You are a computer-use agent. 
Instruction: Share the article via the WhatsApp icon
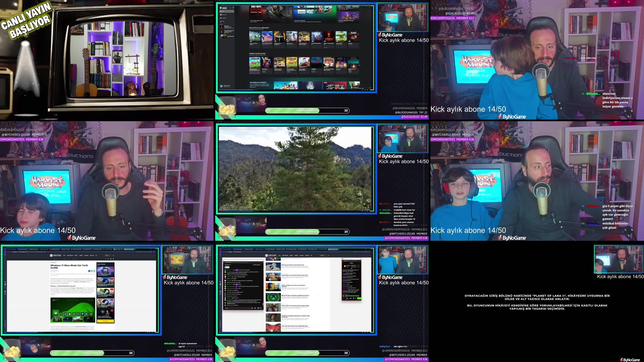point(94,271)
